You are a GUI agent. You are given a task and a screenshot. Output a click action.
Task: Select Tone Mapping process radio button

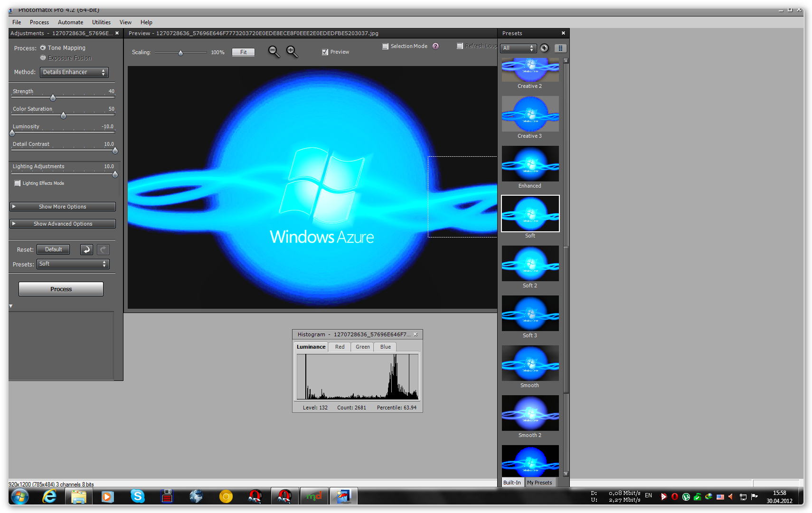43,48
